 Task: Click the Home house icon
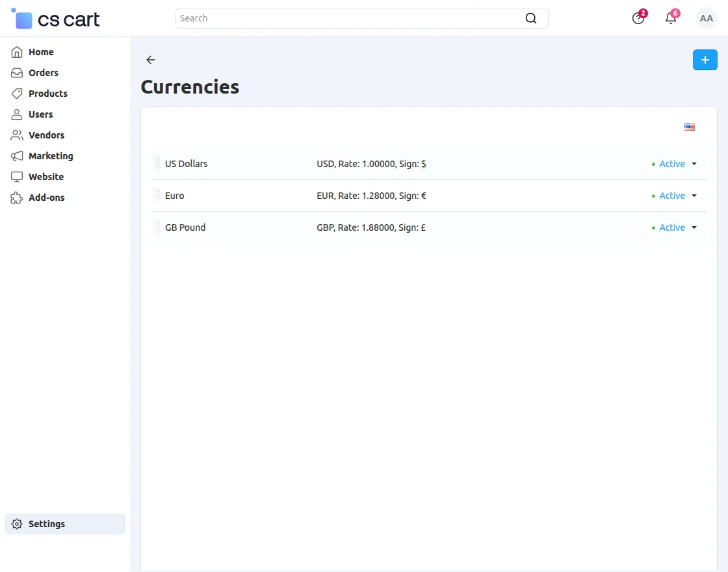click(x=17, y=52)
